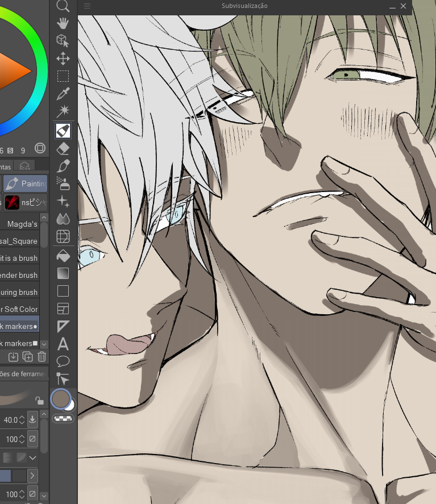Select the Balloon speech bubble tool
Screen dimensions: 436x504
coord(63,361)
